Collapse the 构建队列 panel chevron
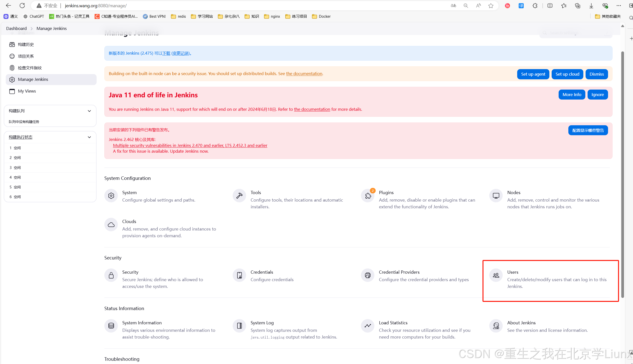Image resolution: width=633 pixels, height=364 pixels. tap(89, 111)
